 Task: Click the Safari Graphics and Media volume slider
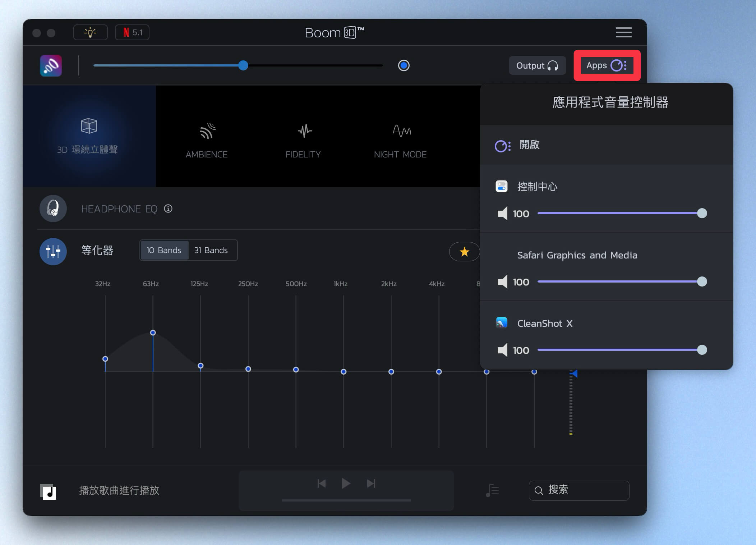pos(619,281)
